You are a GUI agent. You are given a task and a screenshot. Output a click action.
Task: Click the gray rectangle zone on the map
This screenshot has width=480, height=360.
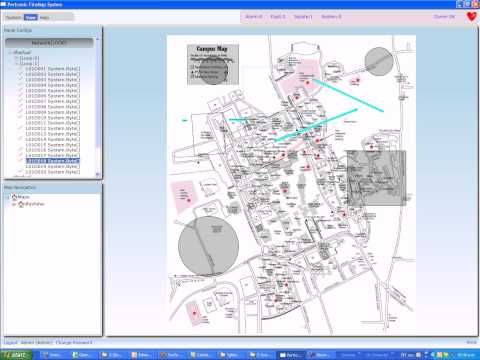pyautogui.click(x=376, y=178)
